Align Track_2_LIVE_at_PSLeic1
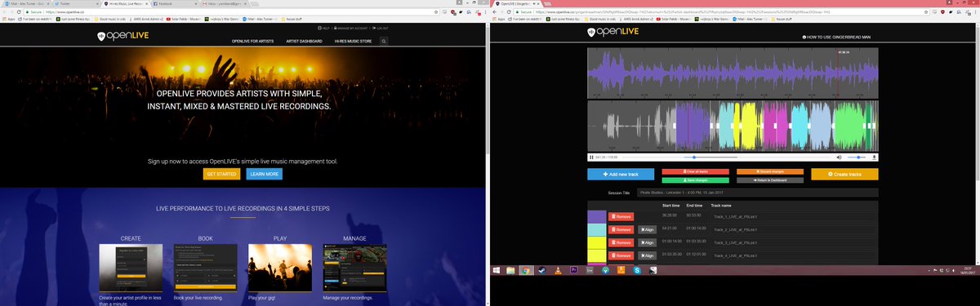 coord(647,229)
